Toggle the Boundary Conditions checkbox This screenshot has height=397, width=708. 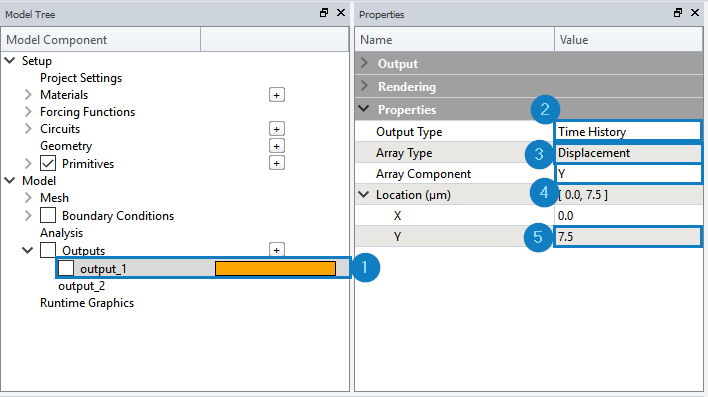tap(48, 215)
